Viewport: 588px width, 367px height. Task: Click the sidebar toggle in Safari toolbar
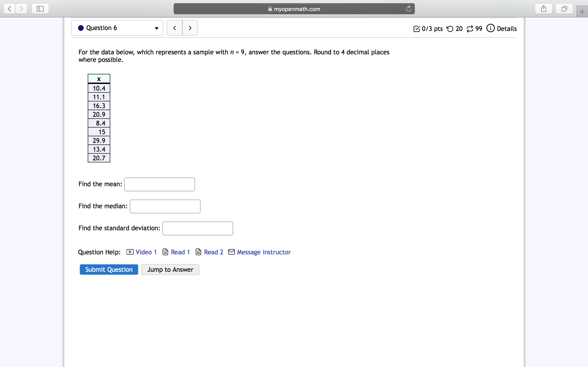coord(40,9)
